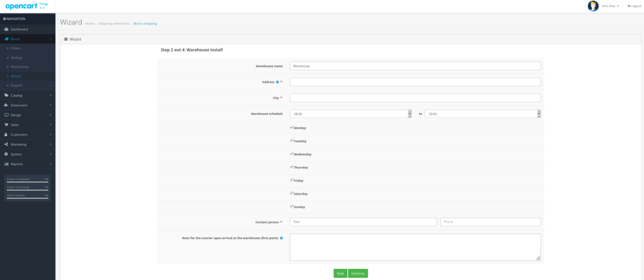
Task: Open the Catalog tag icon menu
Action: coord(6,95)
